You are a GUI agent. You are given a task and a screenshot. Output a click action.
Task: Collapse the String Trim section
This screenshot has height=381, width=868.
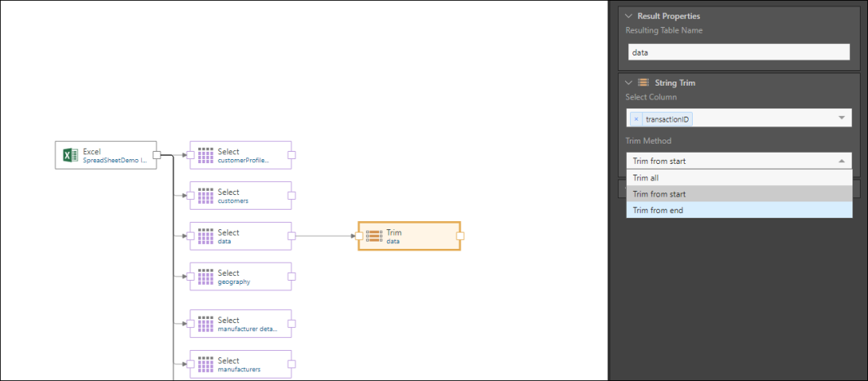click(x=628, y=82)
